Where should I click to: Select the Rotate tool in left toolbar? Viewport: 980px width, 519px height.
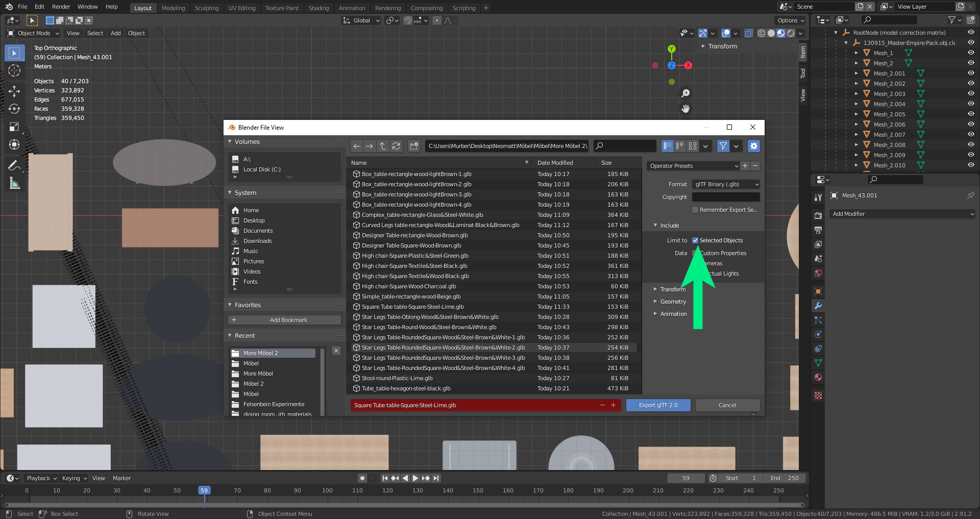tap(14, 109)
